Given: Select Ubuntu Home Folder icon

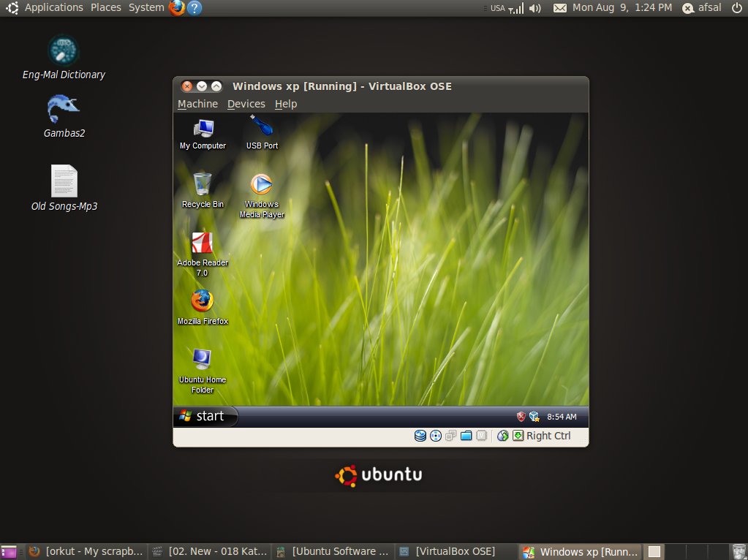Looking at the screenshot, I should tap(203, 371).
